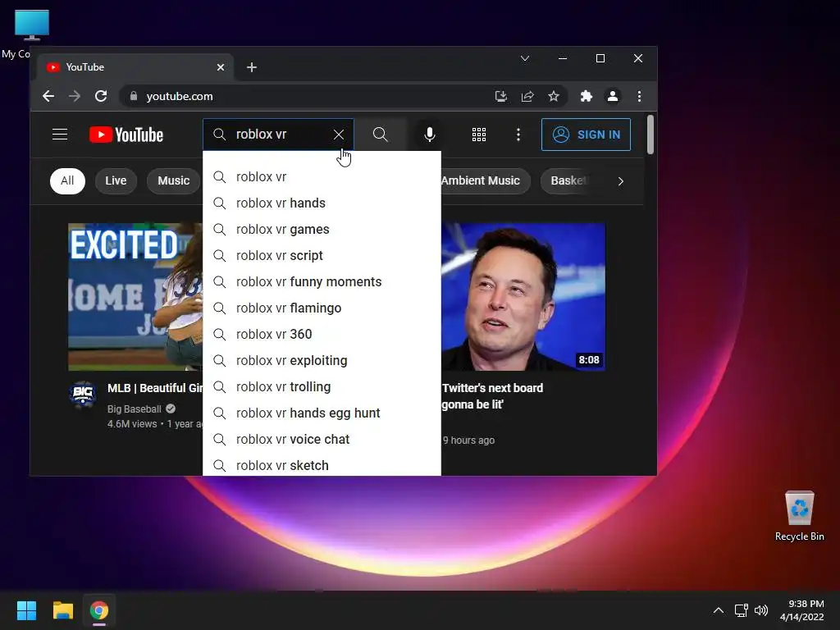This screenshot has width=840, height=630.
Task: Choose suggestion 'roblox vr flamingo'
Action: [x=322, y=308]
